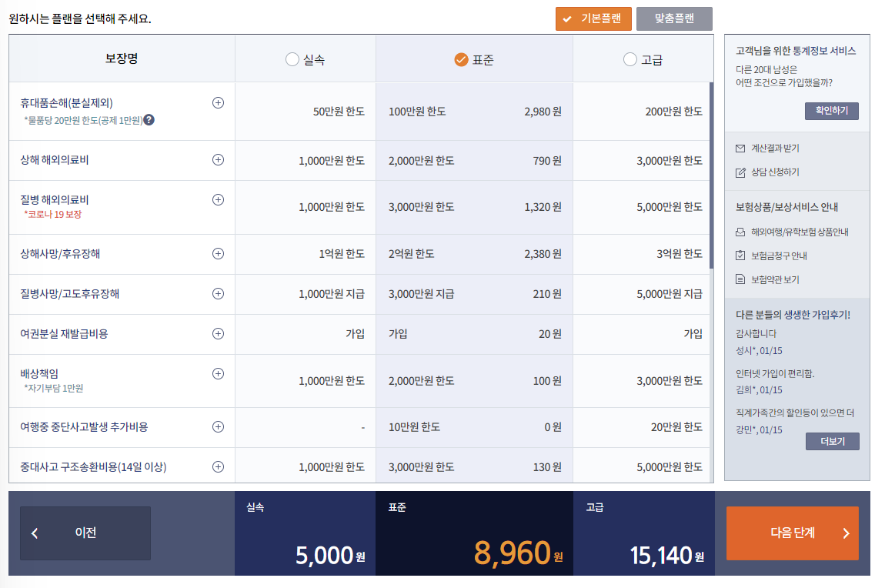Viewport: 885px width, 588px height.
Task: Click 여권분실 재발급비용 20 원 value
Action: click(549, 334)
